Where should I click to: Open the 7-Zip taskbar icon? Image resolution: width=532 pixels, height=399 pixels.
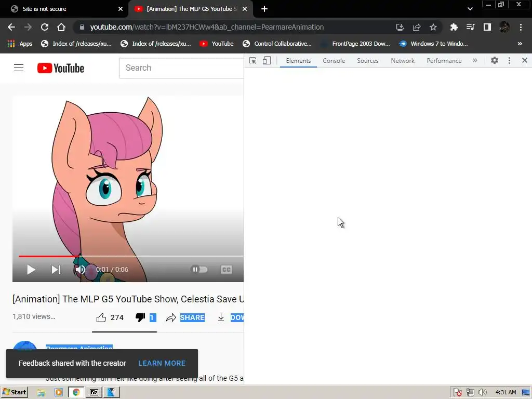coord(94,393)
